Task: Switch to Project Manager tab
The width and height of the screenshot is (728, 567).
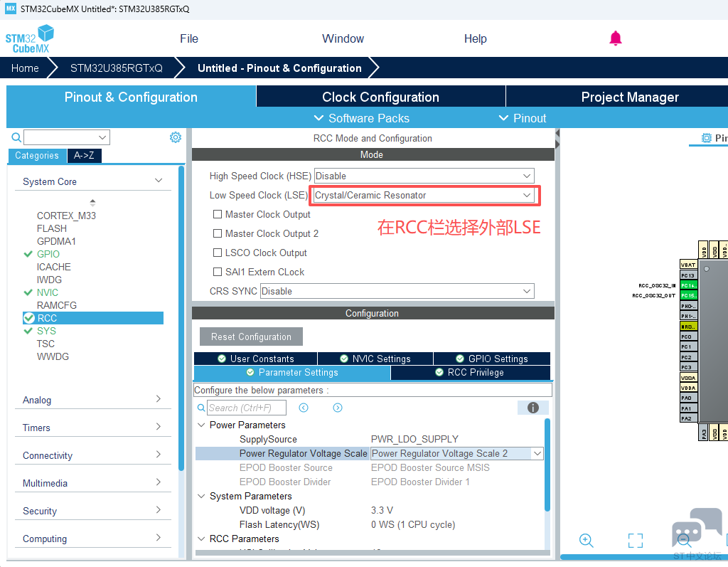Action: point(630,97)
